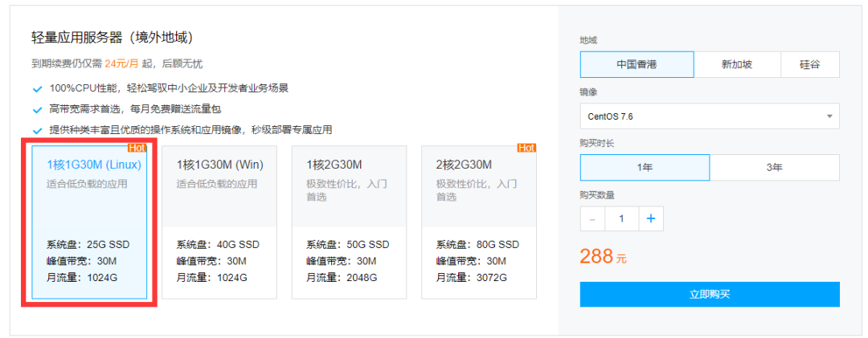Click 月流量：2048G on 1核2G30M card
This screenshot has width=868, height=338.
tap(342, 278)
